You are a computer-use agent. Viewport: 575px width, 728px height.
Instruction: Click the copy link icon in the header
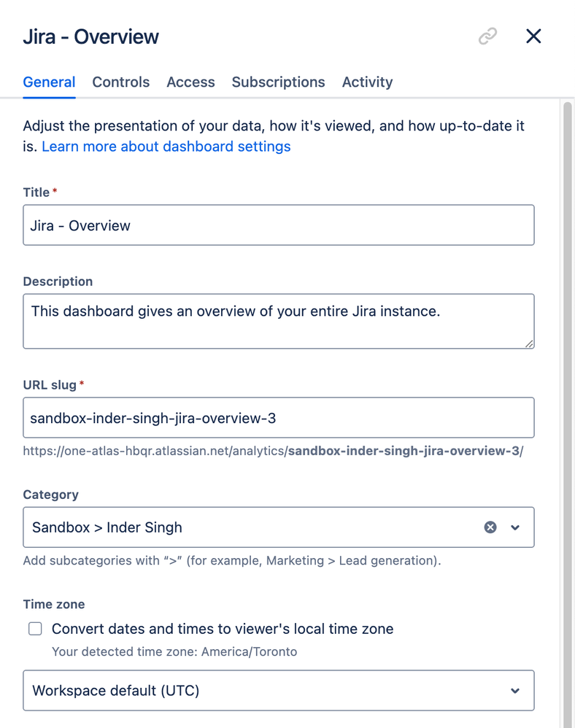coord(487,36)
